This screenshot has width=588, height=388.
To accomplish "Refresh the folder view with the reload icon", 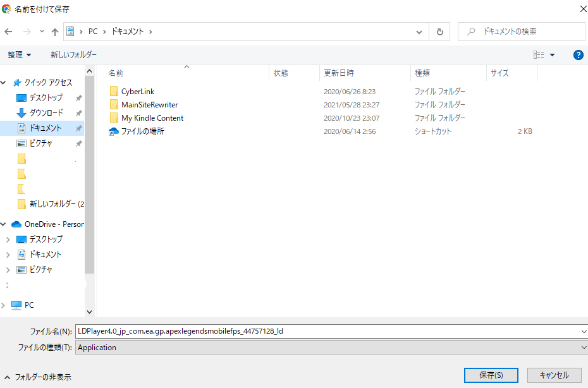I will pos(439,30).
